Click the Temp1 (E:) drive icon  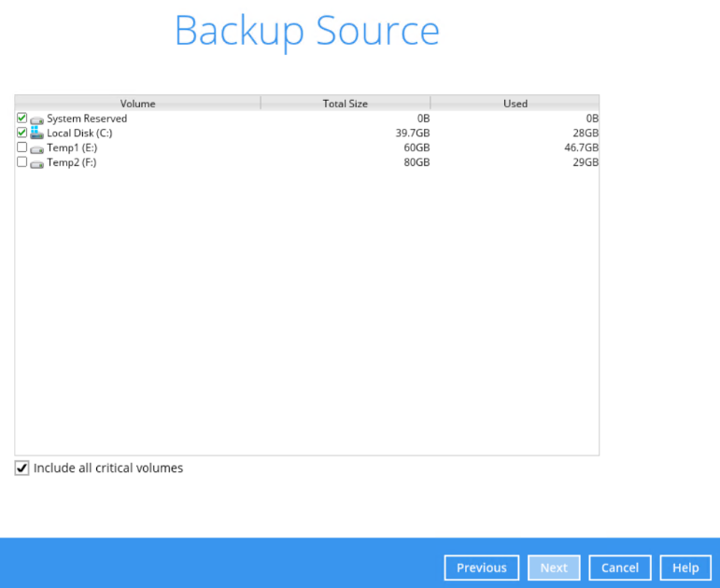(36, 148)
